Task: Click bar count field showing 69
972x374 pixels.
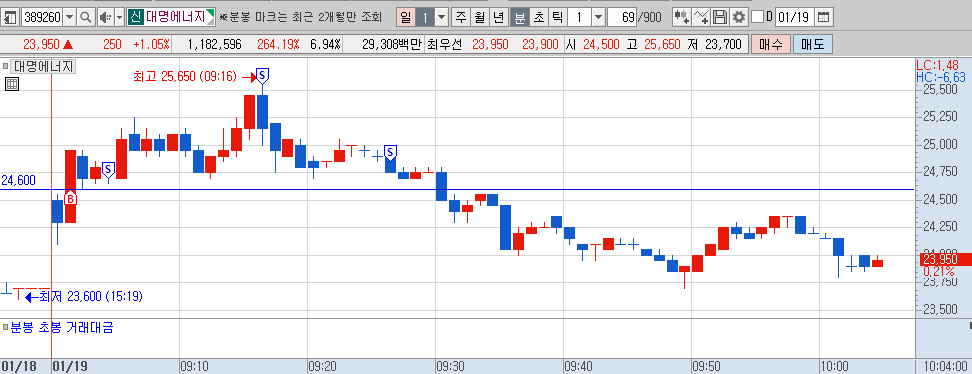Action: [622, 17]
